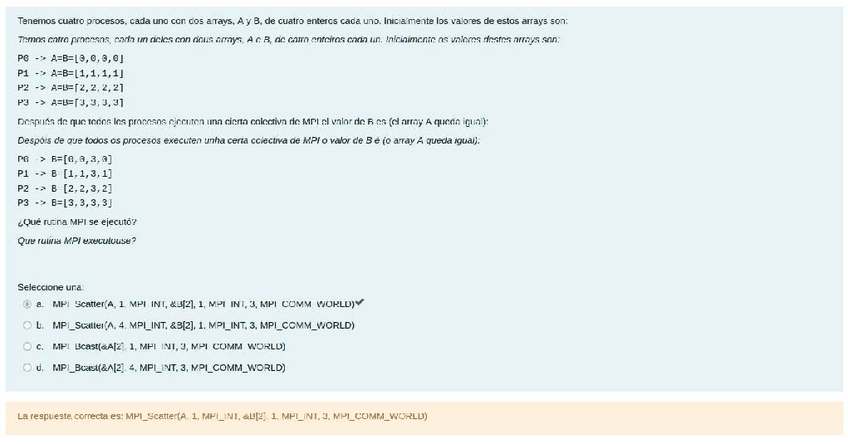Select radio button for option b

[27, 326]
